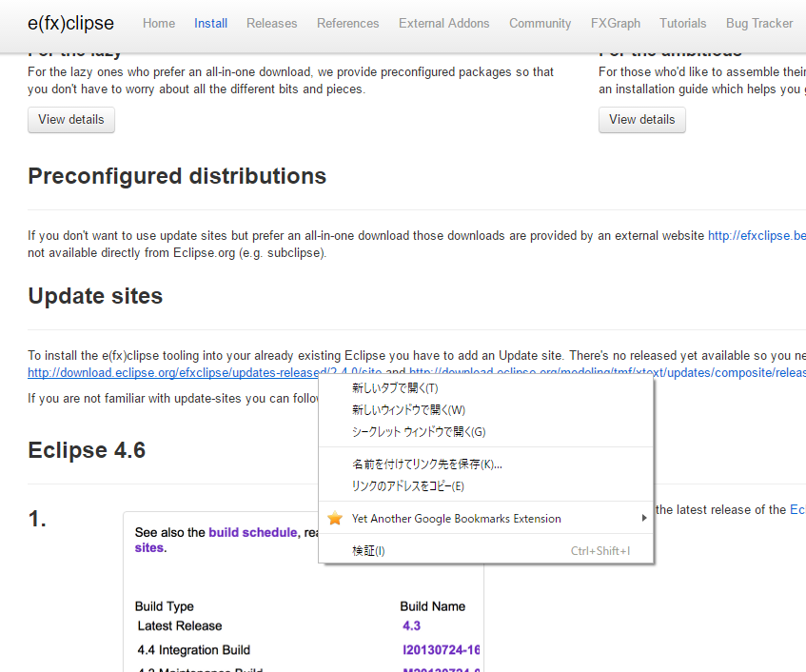Choose 検証 inspect option
This screenshot has width=806, height=672.
(368, 551)
